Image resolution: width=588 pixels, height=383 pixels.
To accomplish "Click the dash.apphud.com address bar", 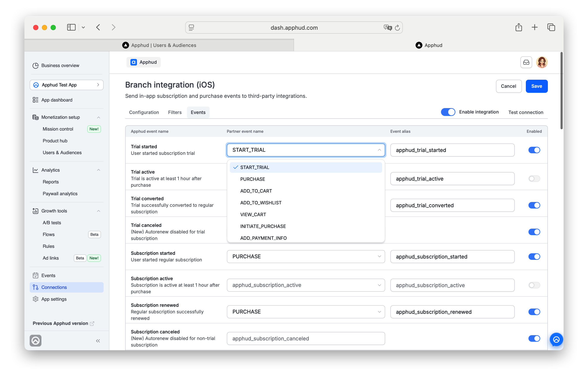I will 294,28.
